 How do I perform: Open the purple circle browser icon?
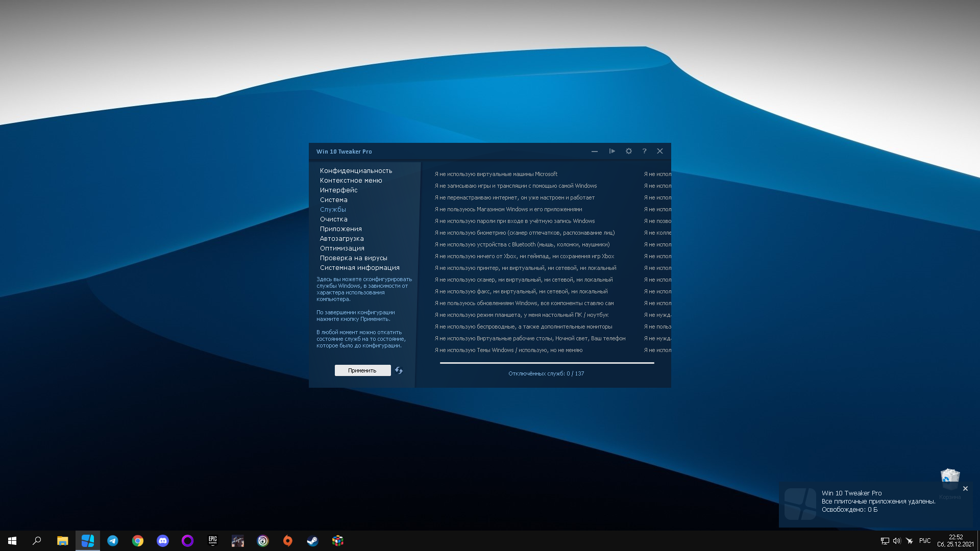pyautogui.click(x=188, y=541)
